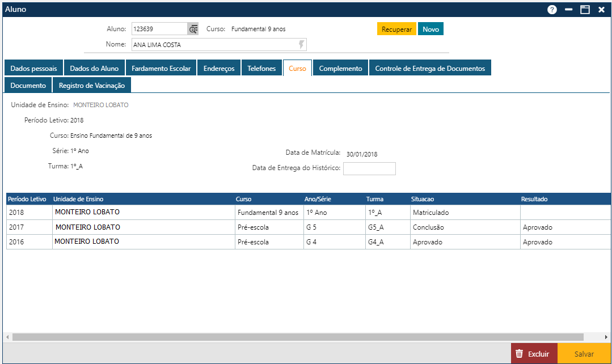Click the student search icon beside Aluno field
The image size is (612, 364).
tap(193, 29)
